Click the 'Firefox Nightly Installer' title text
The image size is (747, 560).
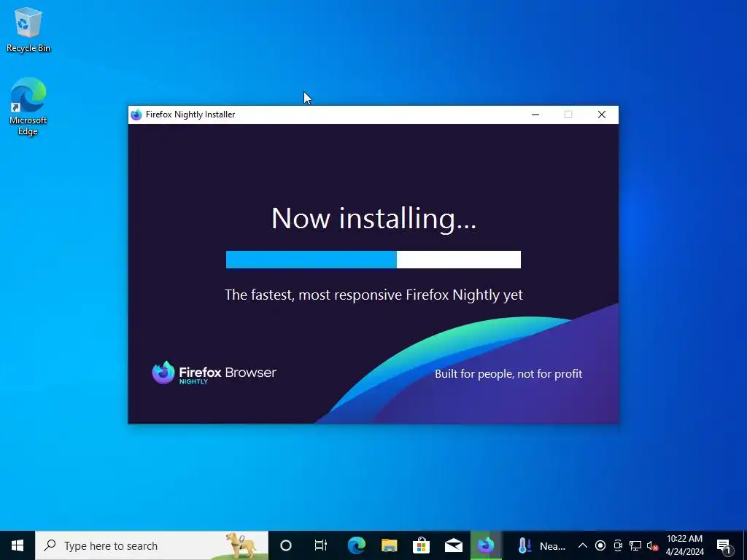coord(190,114)
